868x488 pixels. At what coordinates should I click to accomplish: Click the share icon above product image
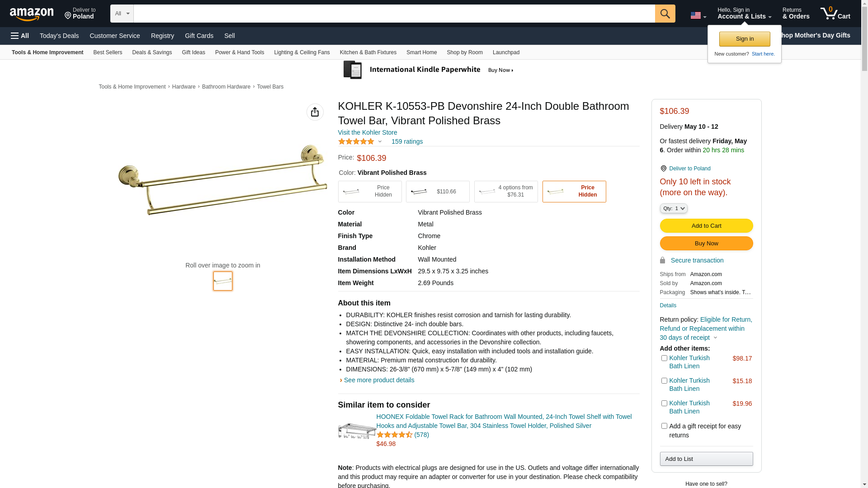click(315, 112)
